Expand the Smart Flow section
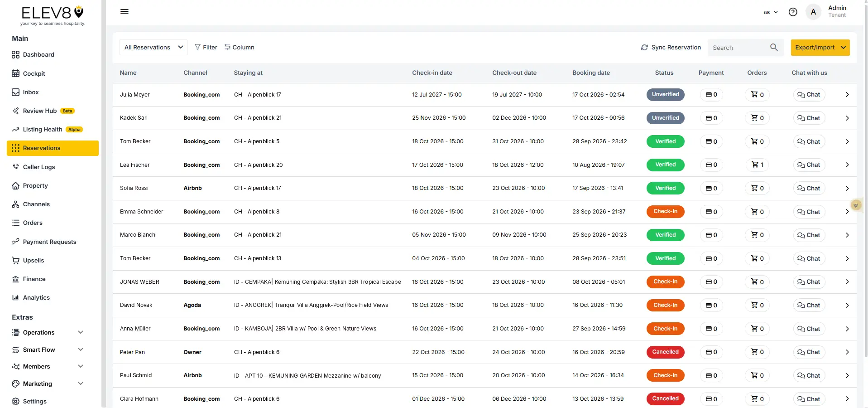The image size is (868, 408). pos(48,350)
